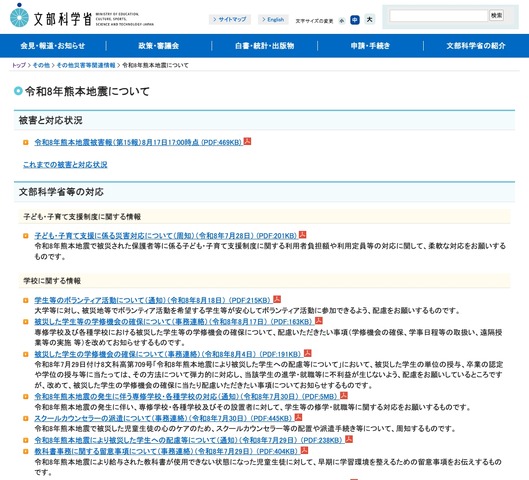Image resolution: width=529 pixels, height=480 pixels.
Task: Click 学校に関する情報 subheading
Action: tap(52, 281)
